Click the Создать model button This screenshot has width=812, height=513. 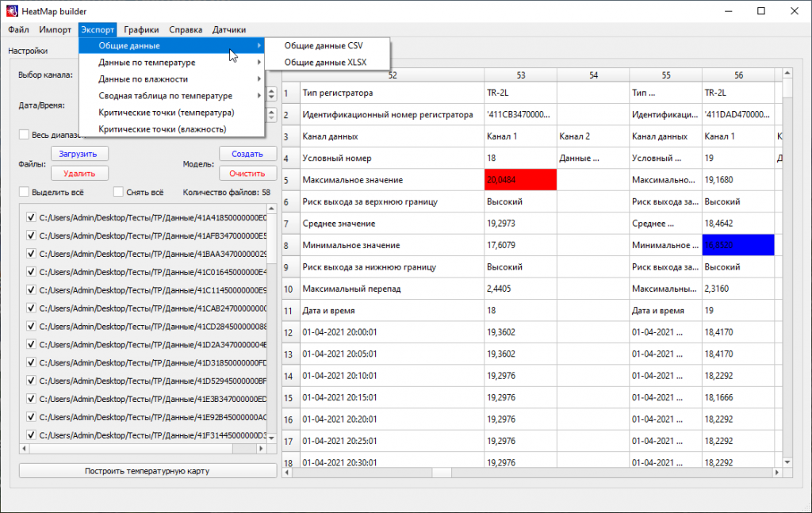coord(247,154)
